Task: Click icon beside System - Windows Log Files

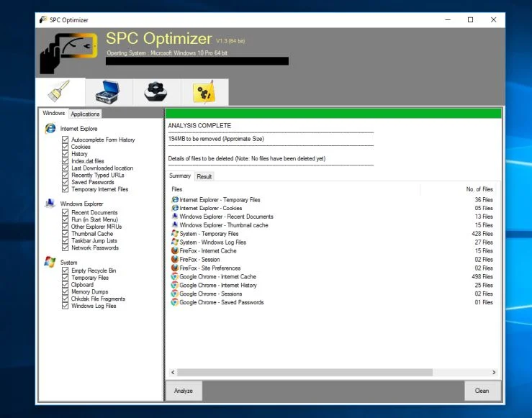Action: [x=175, y=242]
